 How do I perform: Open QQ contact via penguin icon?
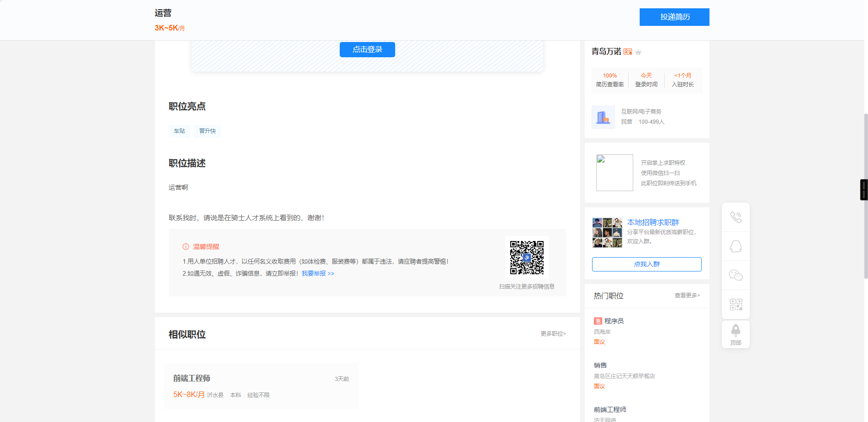[x=736, y=246]
